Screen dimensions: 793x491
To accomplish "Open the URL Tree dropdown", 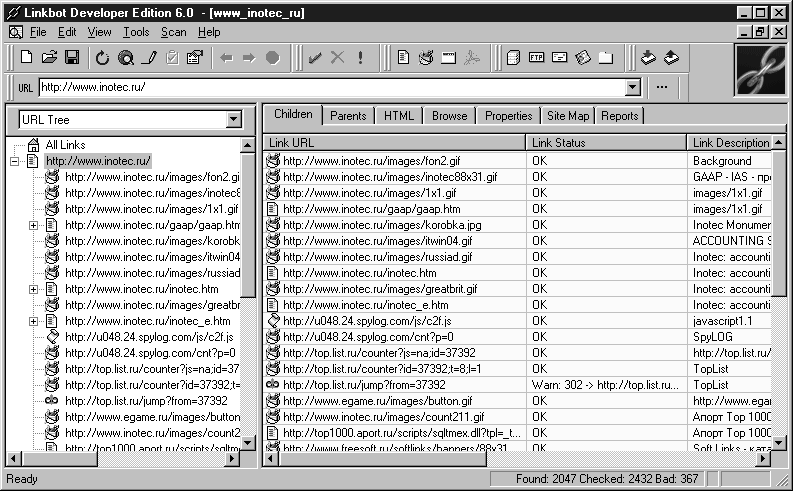I will click(233, 120).
